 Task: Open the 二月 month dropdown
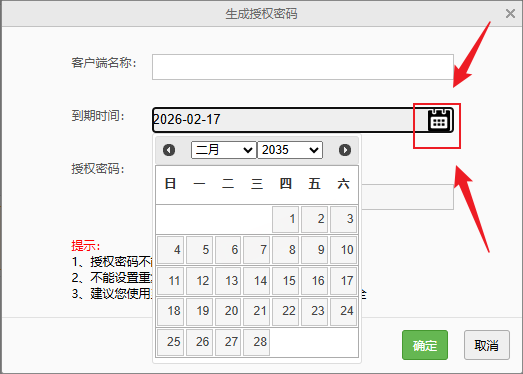tap(224, 150)
